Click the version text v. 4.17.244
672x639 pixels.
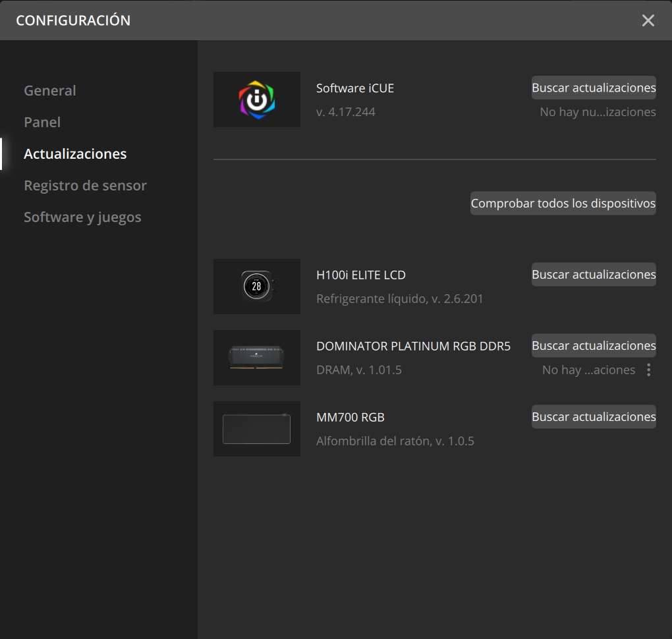[345, 112]
